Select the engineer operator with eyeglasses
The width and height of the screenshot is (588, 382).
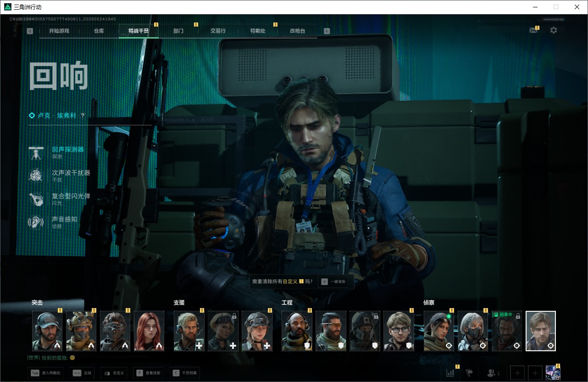point(399,331)
